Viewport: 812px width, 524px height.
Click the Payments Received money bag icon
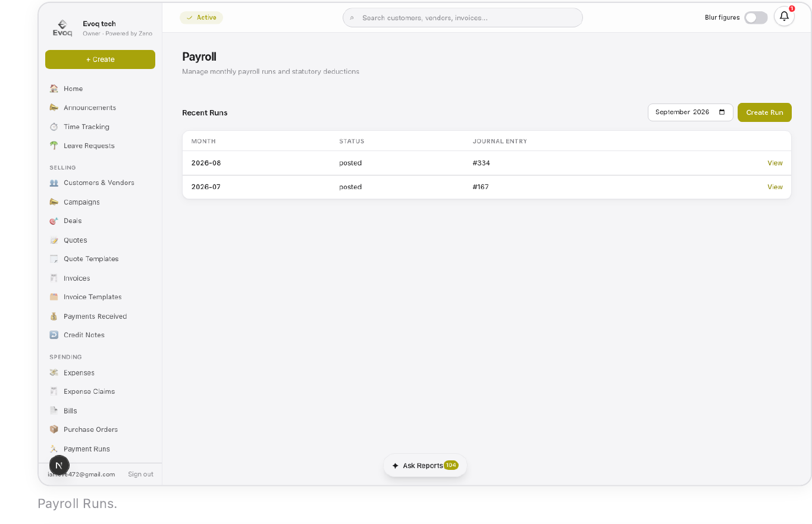click(x=54, y=316)
